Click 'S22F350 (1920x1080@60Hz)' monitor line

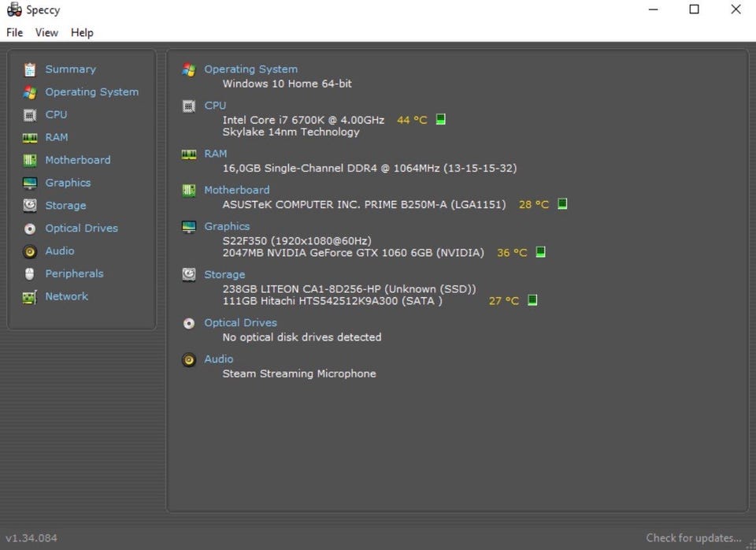tap(297, 241)
